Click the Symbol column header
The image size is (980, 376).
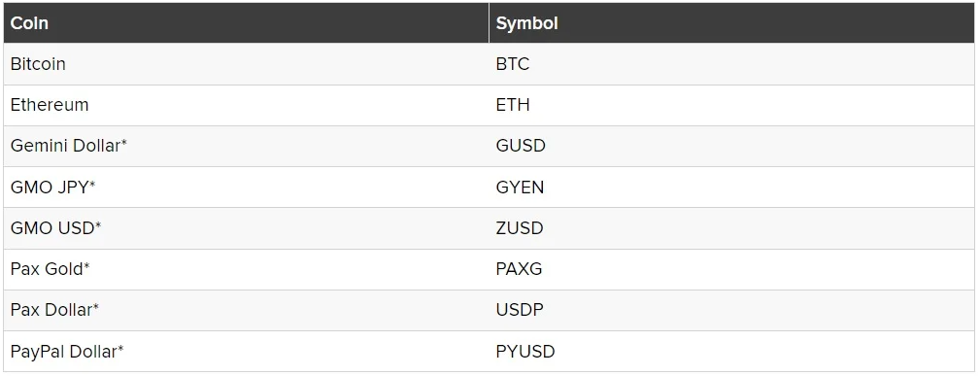coord(732,23)
